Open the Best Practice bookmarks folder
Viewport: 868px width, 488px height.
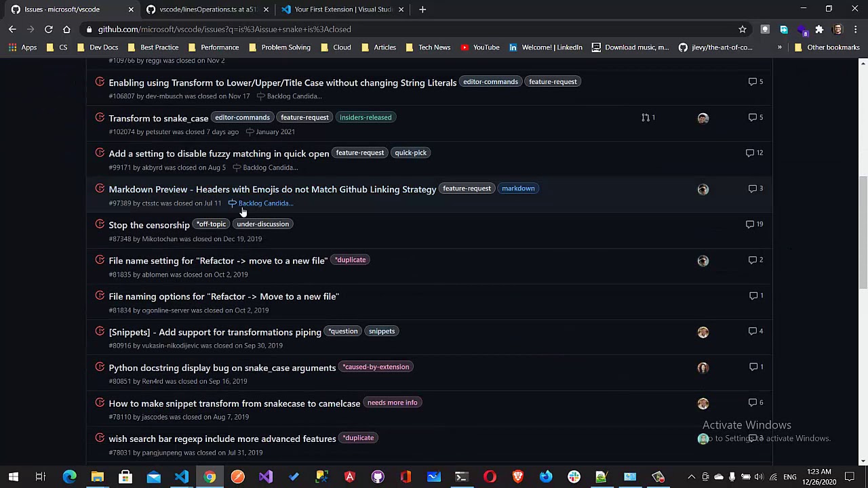tap(153, 47)
